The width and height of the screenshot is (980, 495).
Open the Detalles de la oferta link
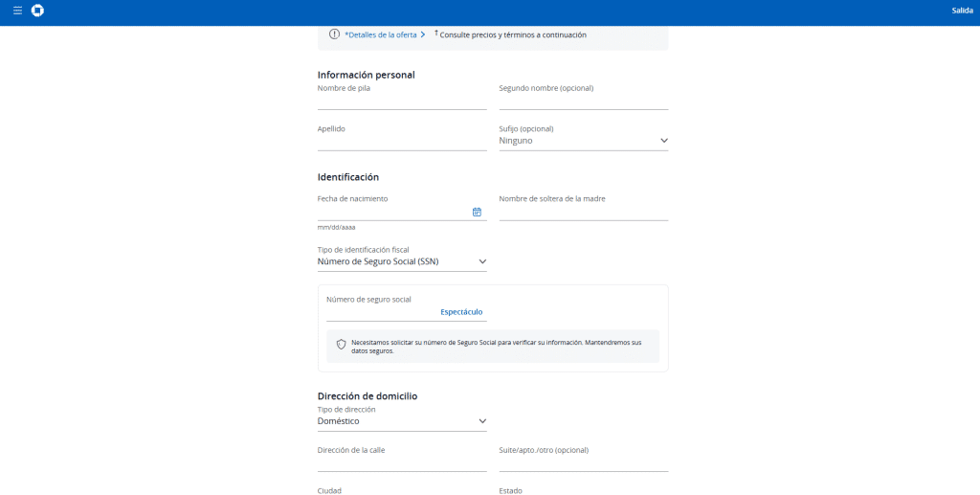pos(382,34)
